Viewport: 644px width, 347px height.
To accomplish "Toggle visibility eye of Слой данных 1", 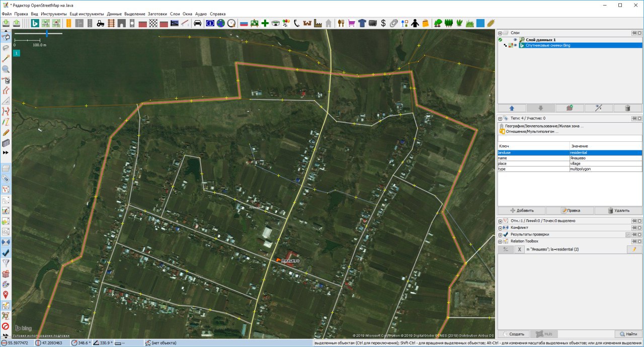I will click(515, 40).
